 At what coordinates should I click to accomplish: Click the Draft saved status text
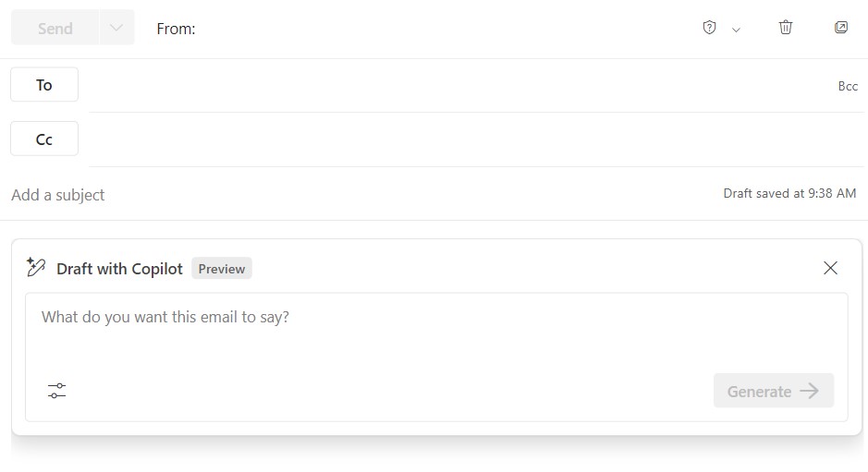(789, 193)
